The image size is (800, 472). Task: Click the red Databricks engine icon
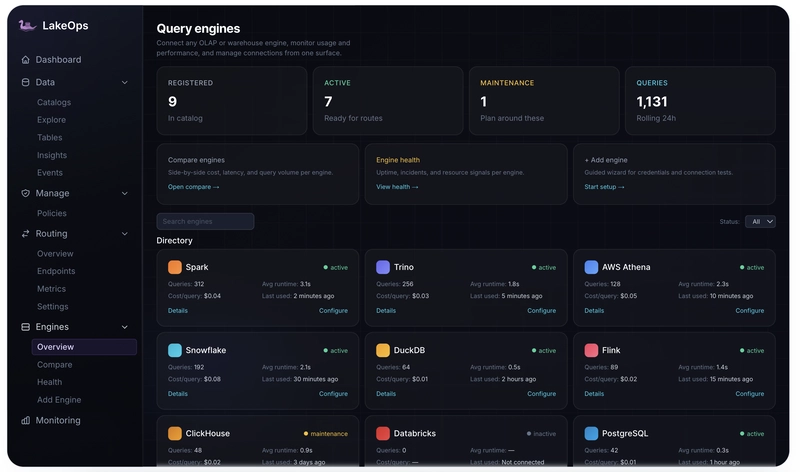[383, 434]
